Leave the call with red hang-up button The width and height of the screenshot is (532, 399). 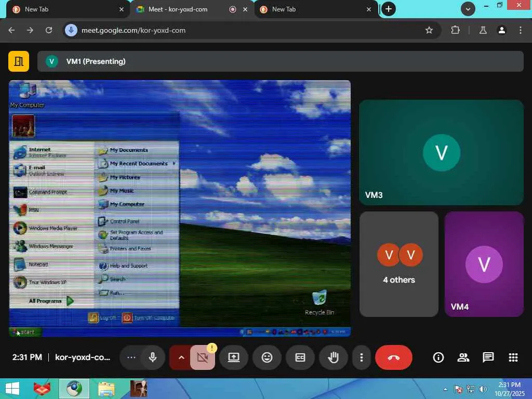click(394, 357)
